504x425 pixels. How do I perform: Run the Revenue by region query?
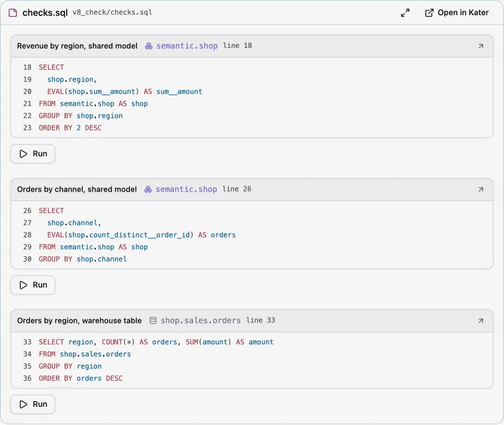click(33, 154)
